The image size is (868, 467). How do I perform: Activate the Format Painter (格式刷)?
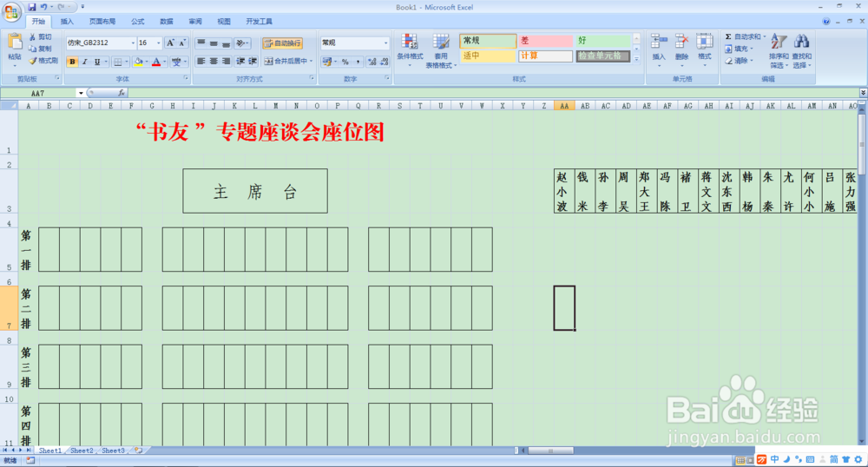click(43, 61)
